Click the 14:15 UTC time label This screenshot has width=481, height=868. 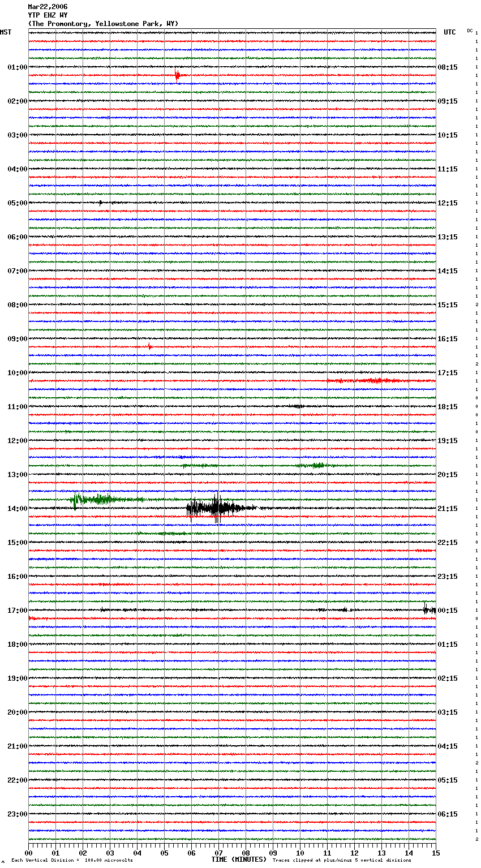(x=448, y=271)
